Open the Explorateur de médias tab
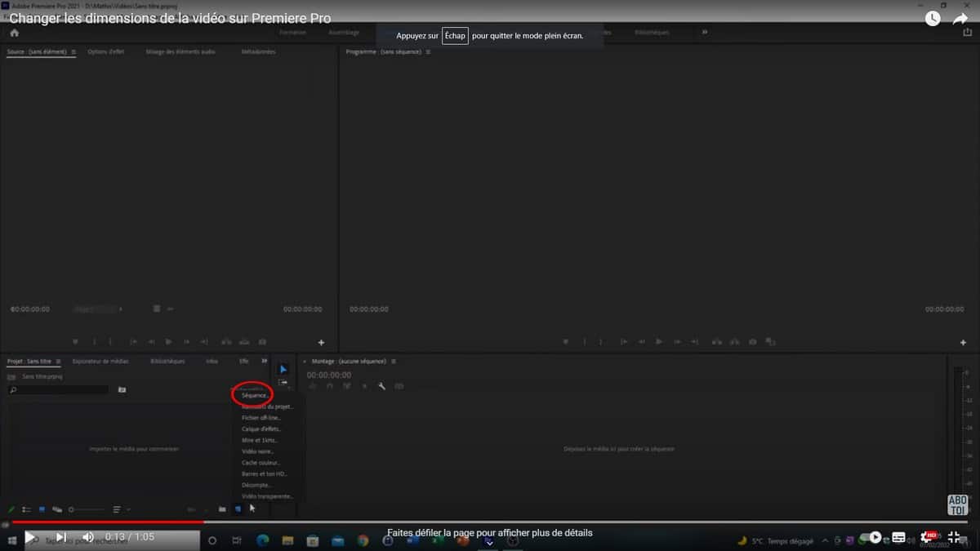Screen dimensions: 980x551 point(100,361)
